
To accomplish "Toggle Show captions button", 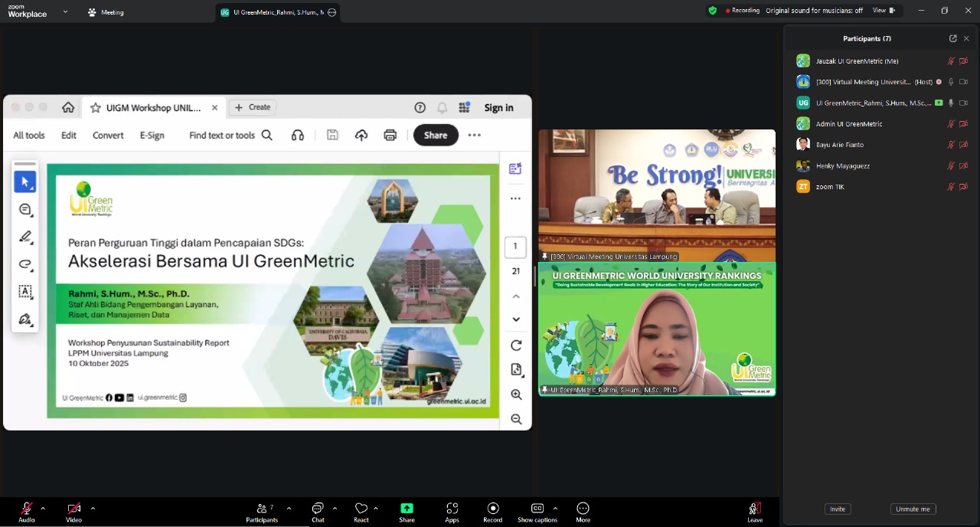I will [537, 509].
